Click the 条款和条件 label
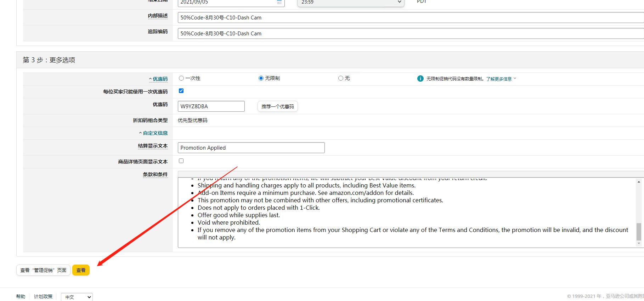 155,174
